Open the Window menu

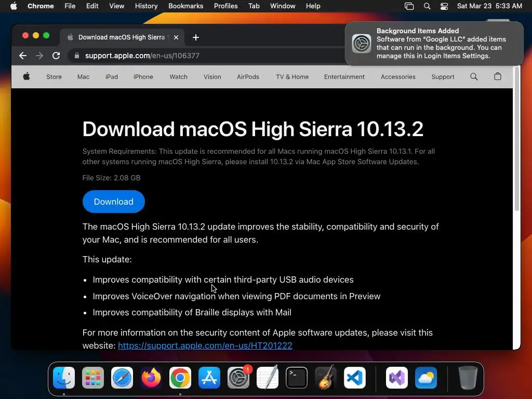283,6
